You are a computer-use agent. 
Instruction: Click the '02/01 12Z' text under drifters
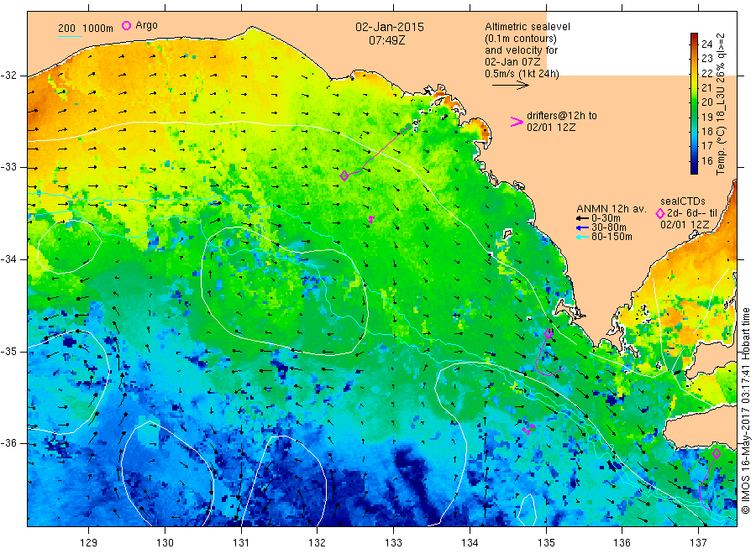tap(551, 128)
